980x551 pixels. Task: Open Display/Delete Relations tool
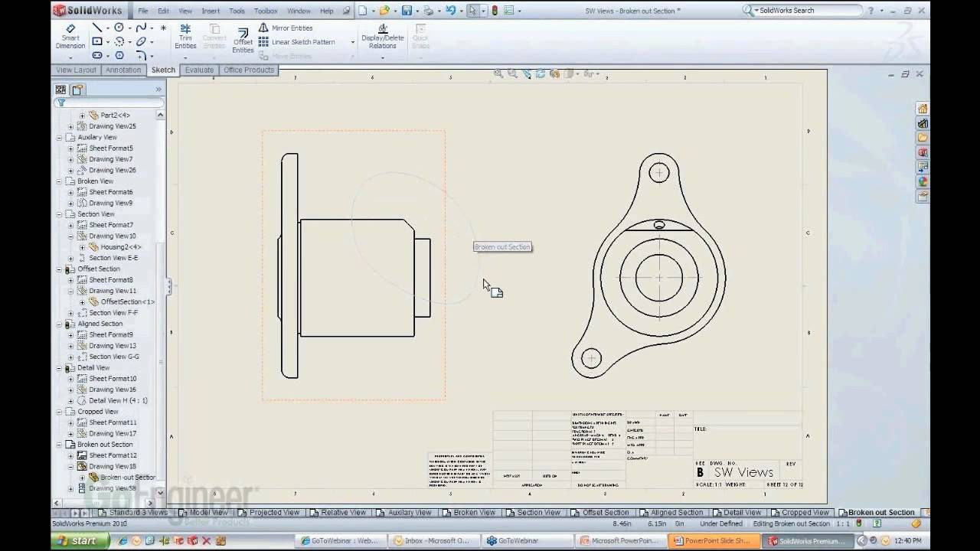click(x=383, y=37)
